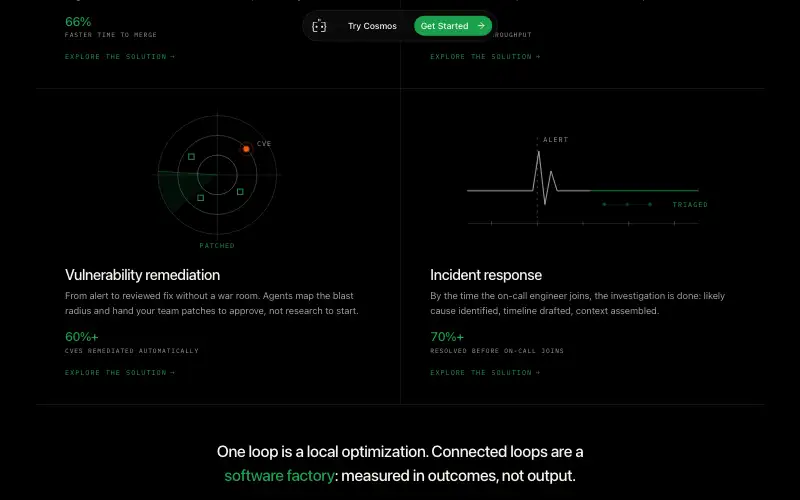The image size is (800, 500).
Task: Click the orange CVE dot on radar
Action: click(x=246, y=149)
